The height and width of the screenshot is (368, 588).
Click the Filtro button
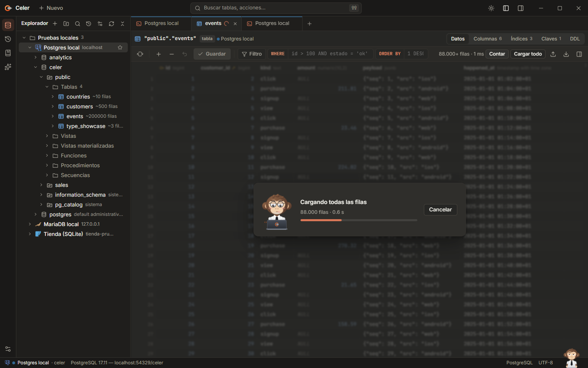click(252, 54)
